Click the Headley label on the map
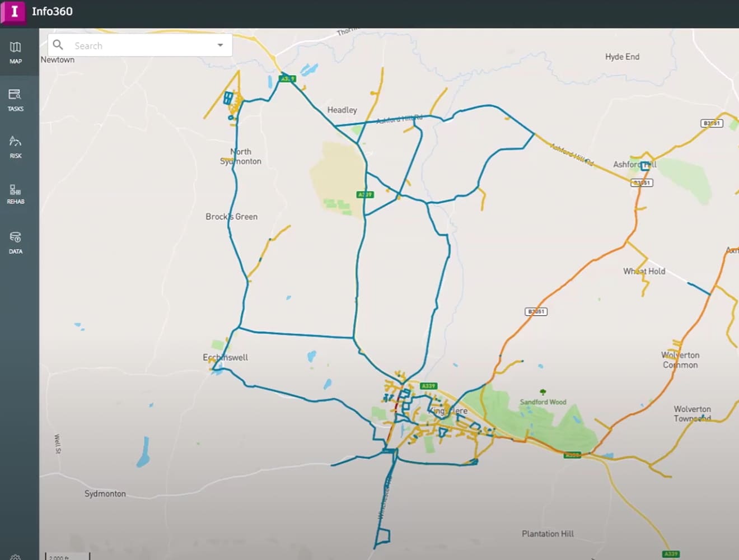 click(342, 110)
